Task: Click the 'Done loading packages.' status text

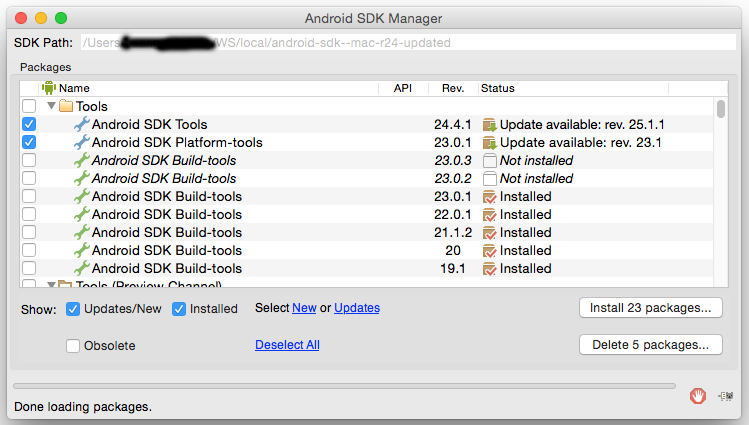Action: click(x=83, y=407)
